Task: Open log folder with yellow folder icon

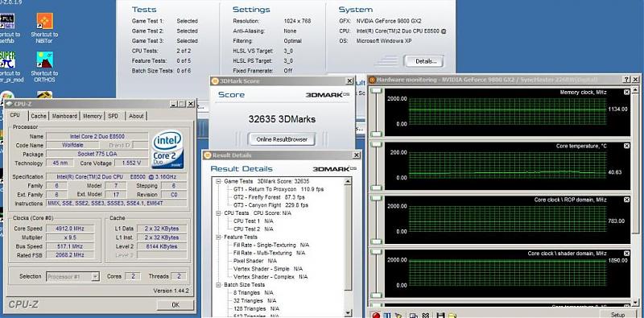Action: [452, 315]
